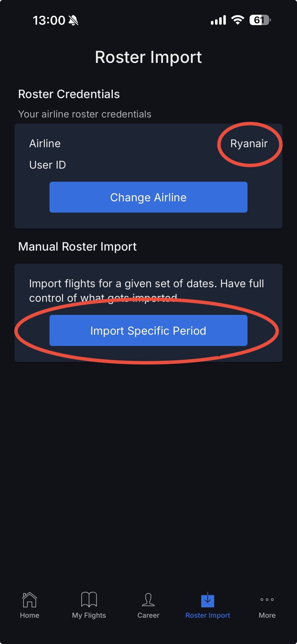Select the Roster Import download icon
Screen dimensions: 297x644
coord(207,600)
